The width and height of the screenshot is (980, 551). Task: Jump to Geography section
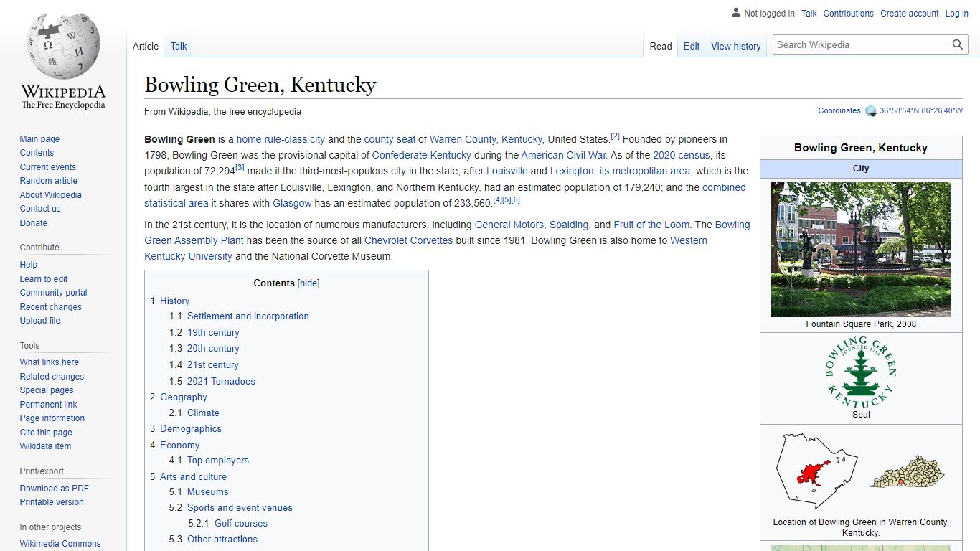click(x=184, y=397)
